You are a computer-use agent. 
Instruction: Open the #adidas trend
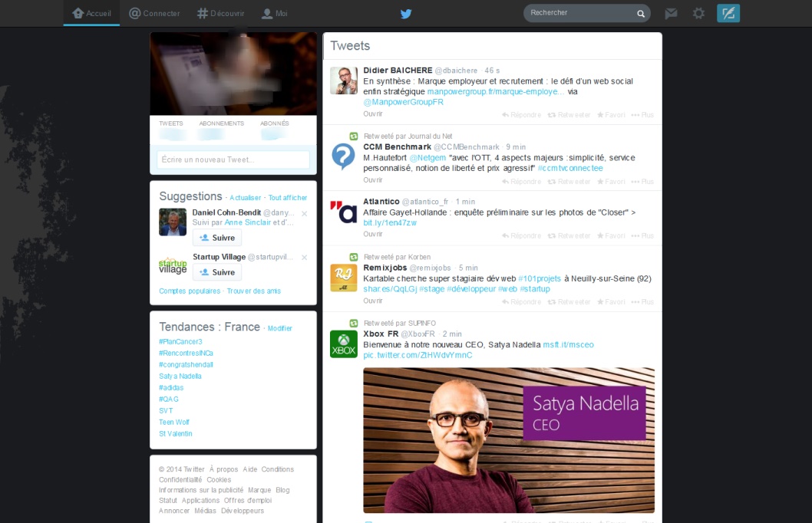171,387
